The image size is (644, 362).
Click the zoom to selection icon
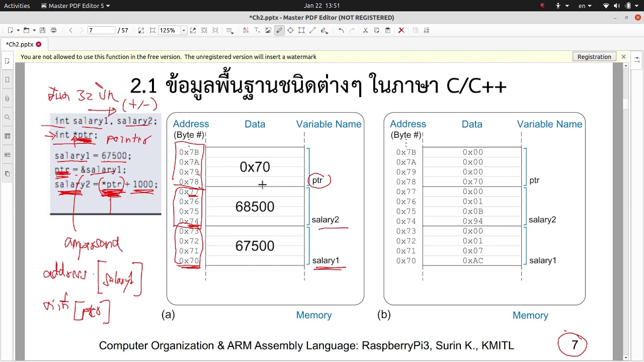[x=193, y=30]
